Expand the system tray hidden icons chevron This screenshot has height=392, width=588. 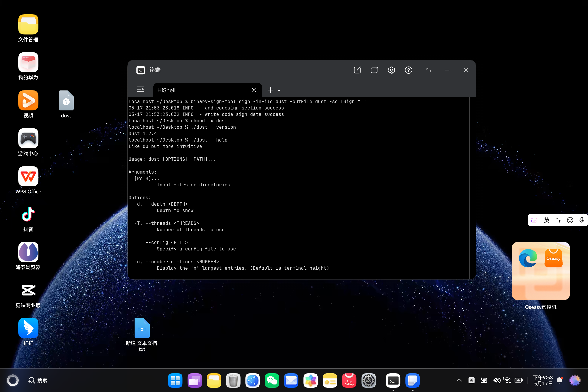(459, 380)
